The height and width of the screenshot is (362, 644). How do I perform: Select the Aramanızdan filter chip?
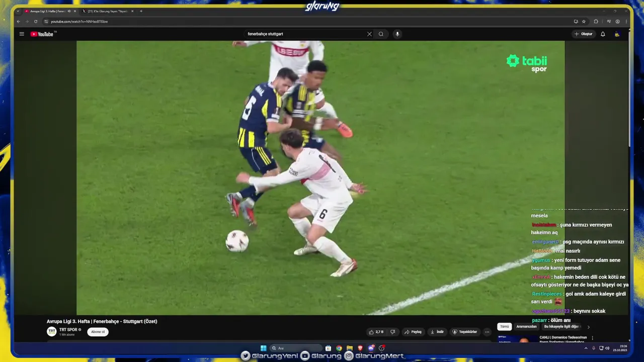pos(526,327)
